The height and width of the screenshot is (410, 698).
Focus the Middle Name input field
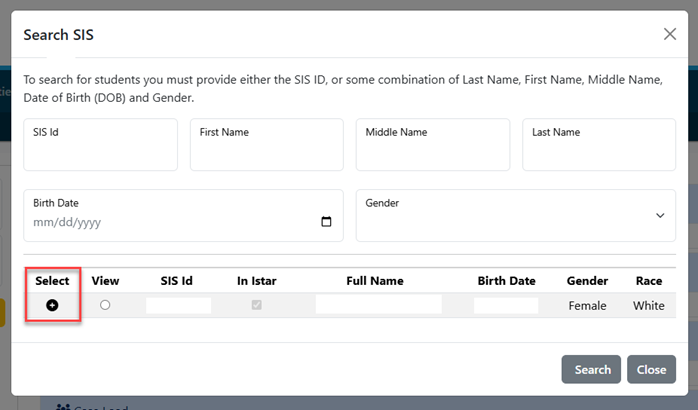433,144
